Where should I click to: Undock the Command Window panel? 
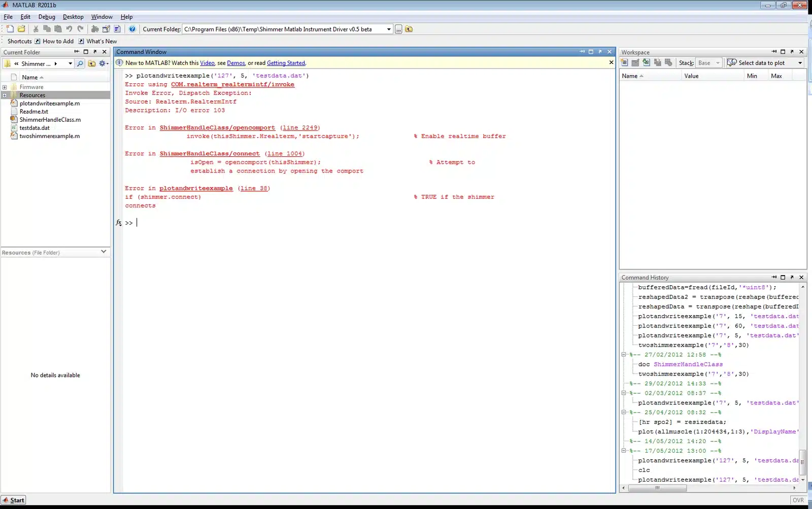[600, 52]
